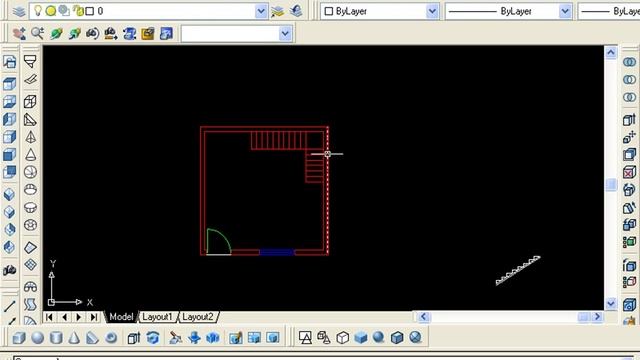Click the next-tab navigation arrow
The width and height of the screenshot is (640, 360).
[79, 317]
